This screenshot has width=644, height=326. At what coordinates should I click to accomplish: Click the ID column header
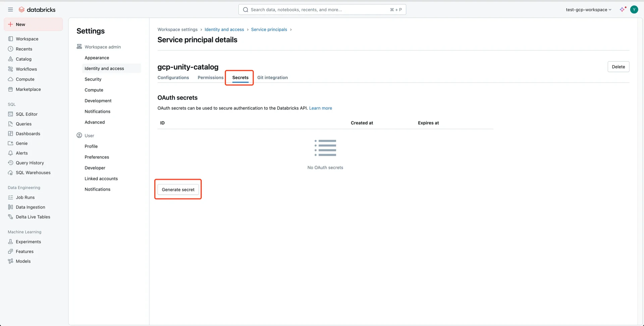click(162, 123)
